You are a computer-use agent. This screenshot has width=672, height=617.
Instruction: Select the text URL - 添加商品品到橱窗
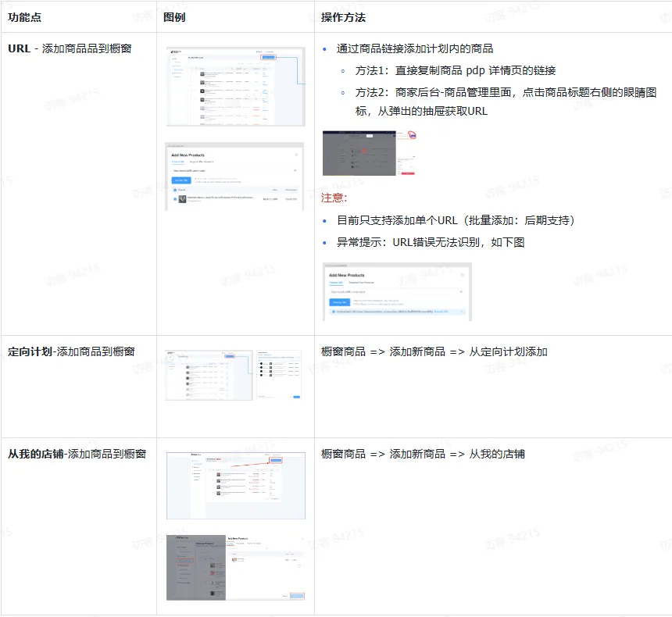(x=70, y=49)
